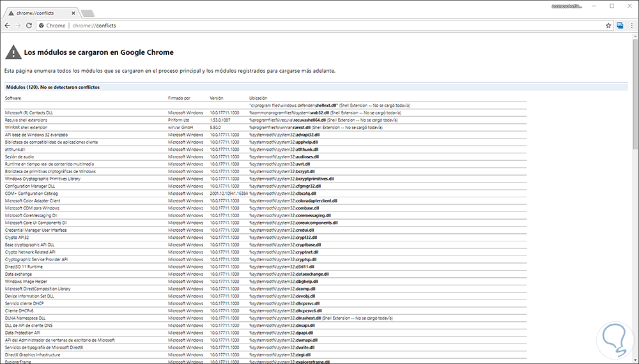
Task: Reload the chrome://conflicts page
Action: 29,26
